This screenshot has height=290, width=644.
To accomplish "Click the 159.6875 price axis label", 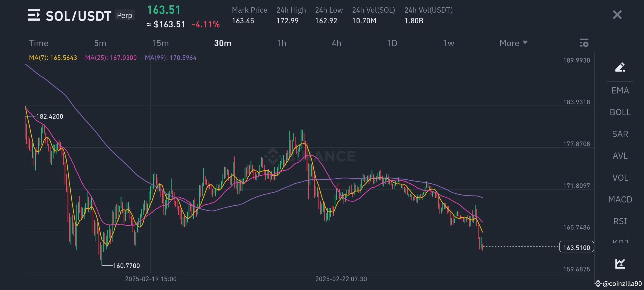I will (577, 269).
